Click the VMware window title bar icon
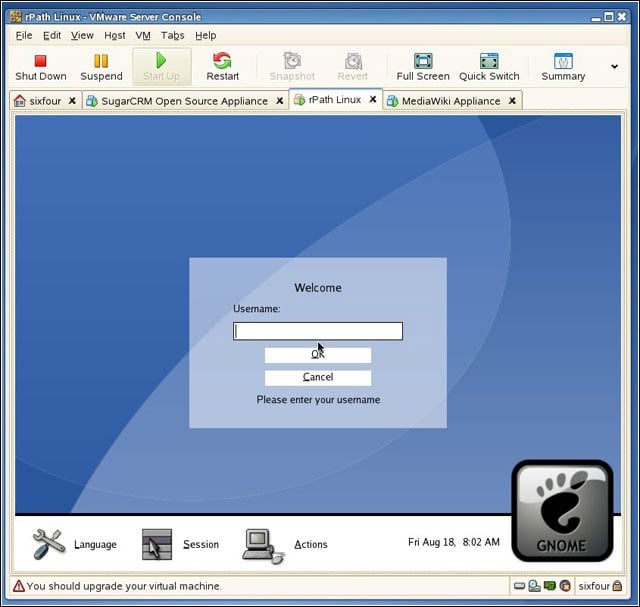Screen dimensions: 640x607 tap(16, 17)
